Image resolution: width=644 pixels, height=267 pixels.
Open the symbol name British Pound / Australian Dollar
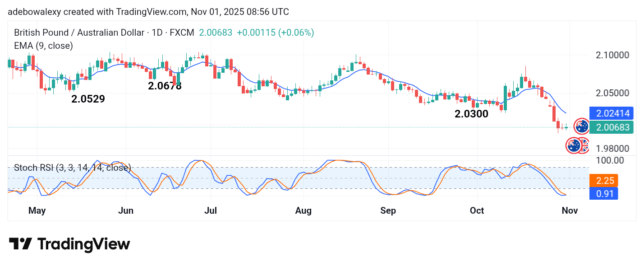pyautogui.click(x=81, y=33)
